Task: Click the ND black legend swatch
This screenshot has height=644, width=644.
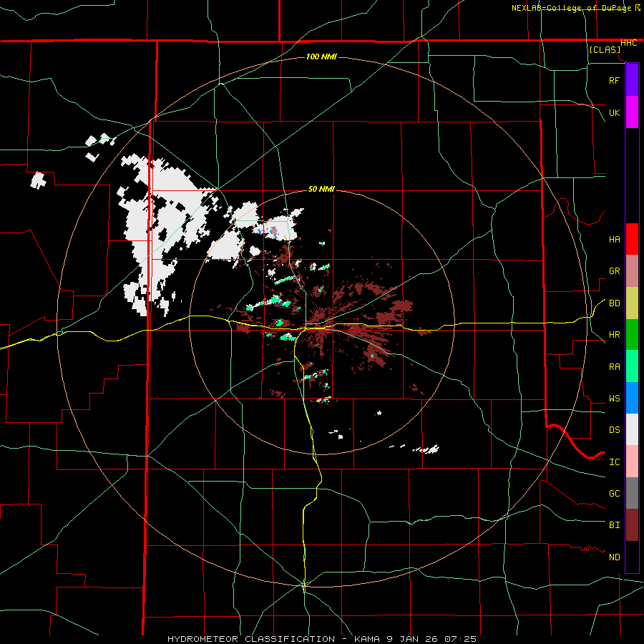Action: pyautogui.click(x=632, y=557)
